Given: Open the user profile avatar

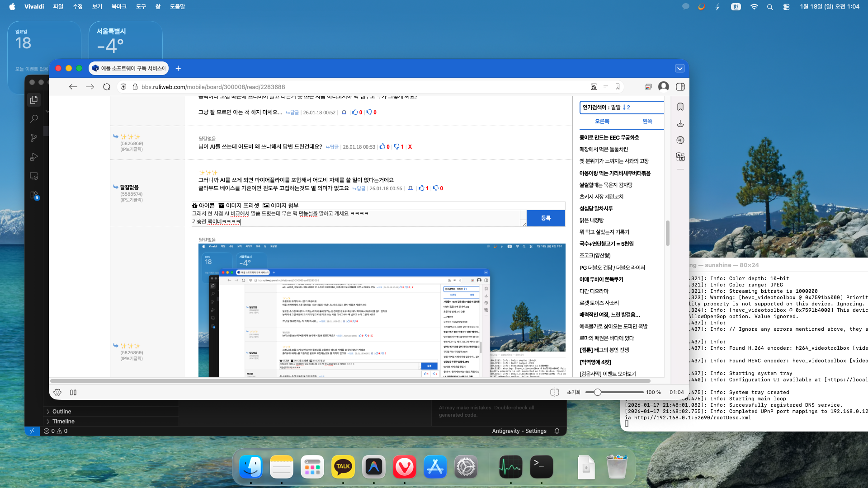Looking at the screenshot, I should [663, 87].
